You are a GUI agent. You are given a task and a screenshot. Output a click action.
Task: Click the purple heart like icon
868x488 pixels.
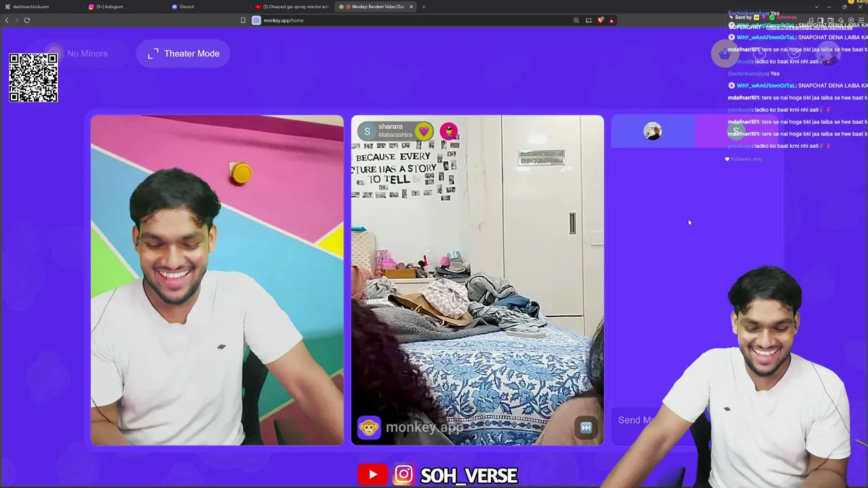(424, 131)
